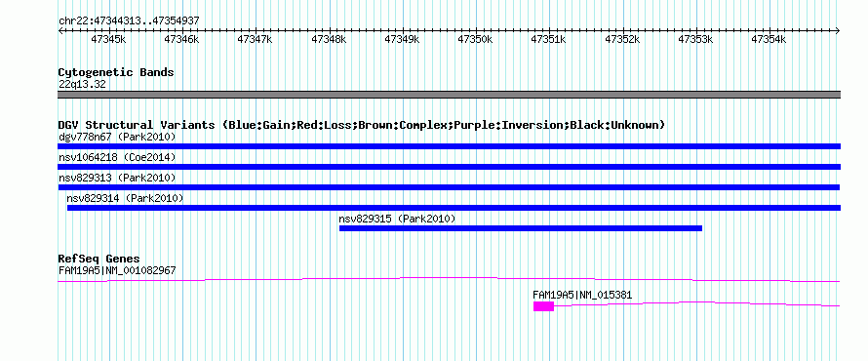Select the dgv778n67 blue gain bar
This screenshot has height=361, width=868.
[449, 146]
